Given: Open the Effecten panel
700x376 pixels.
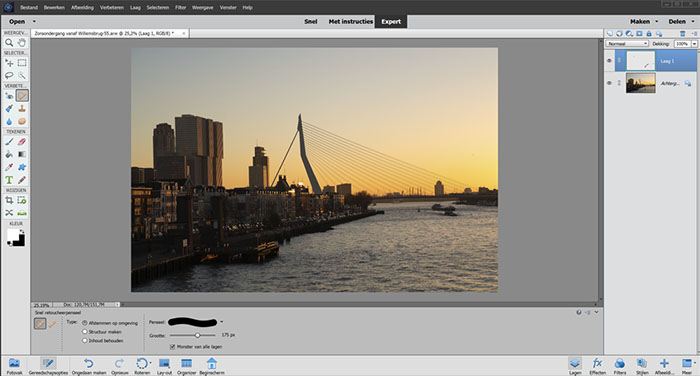Looking at the screenshot, I should click(x=597, y=366).
